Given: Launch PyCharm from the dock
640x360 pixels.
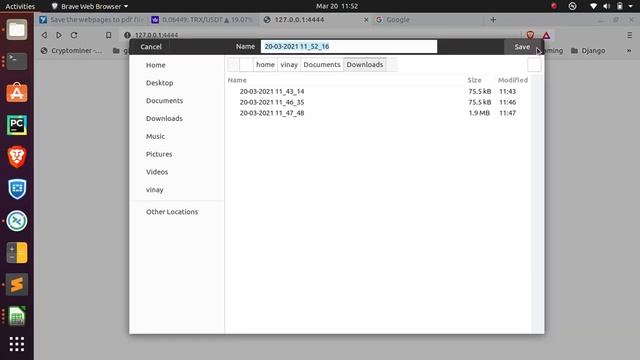Looking at the screenshot, I should click(17, 125).
